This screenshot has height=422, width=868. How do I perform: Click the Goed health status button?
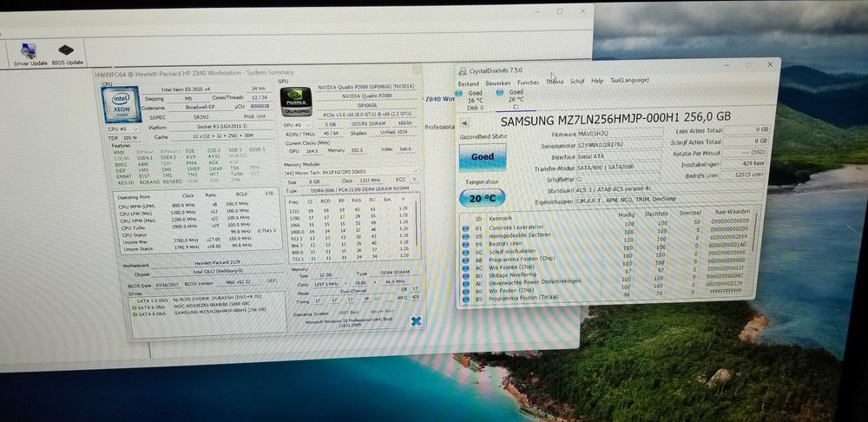tap(482, 157)
